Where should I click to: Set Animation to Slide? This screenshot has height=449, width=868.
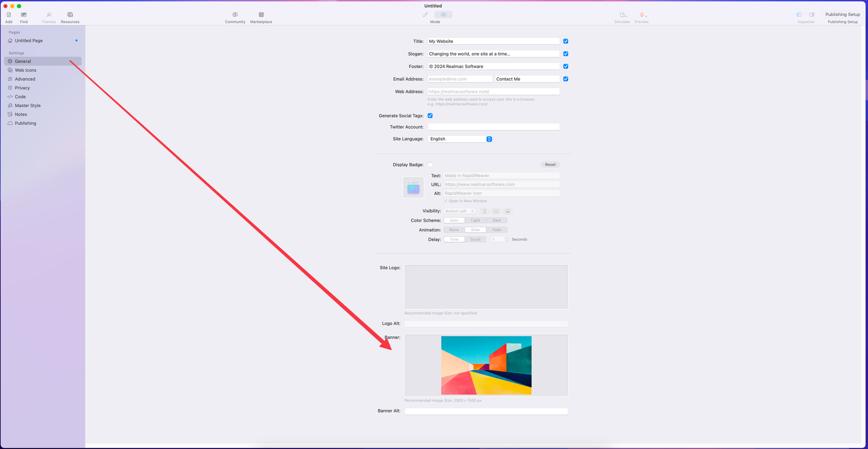click(x=476, y=230)
